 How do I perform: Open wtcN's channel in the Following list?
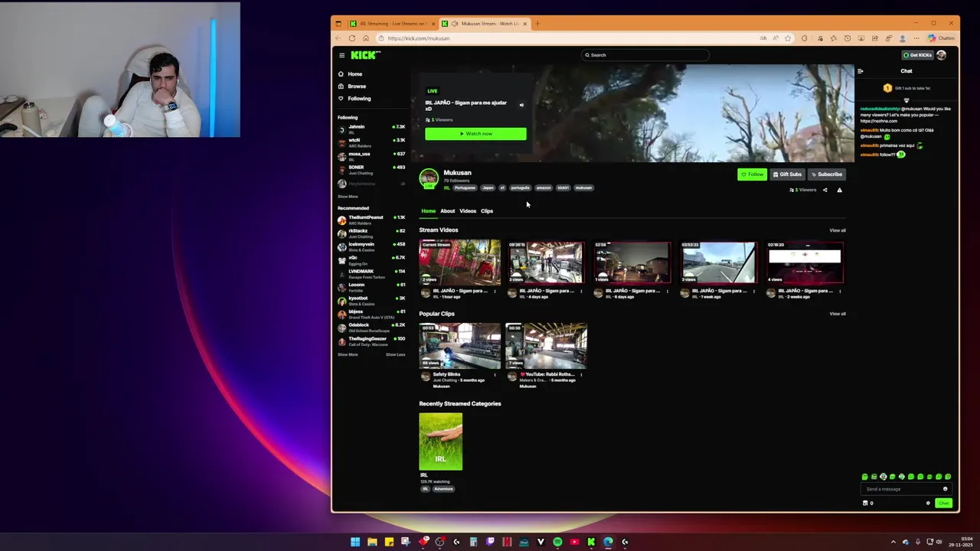[x=371, y=142]
